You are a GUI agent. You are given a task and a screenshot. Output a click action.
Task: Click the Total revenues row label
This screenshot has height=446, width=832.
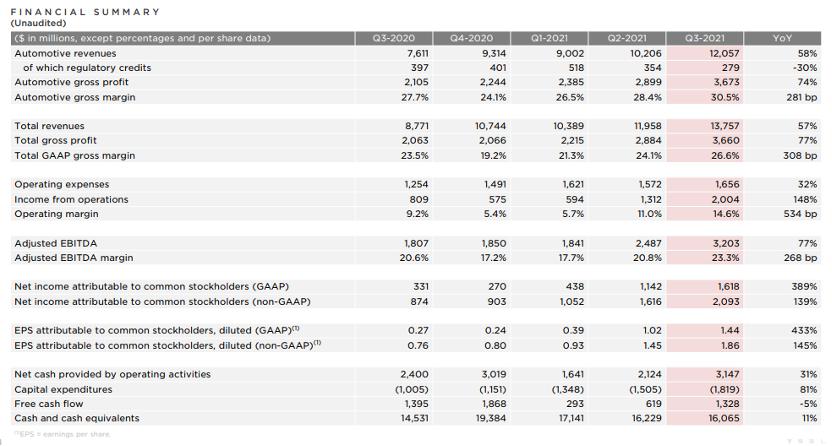(49, 126)
